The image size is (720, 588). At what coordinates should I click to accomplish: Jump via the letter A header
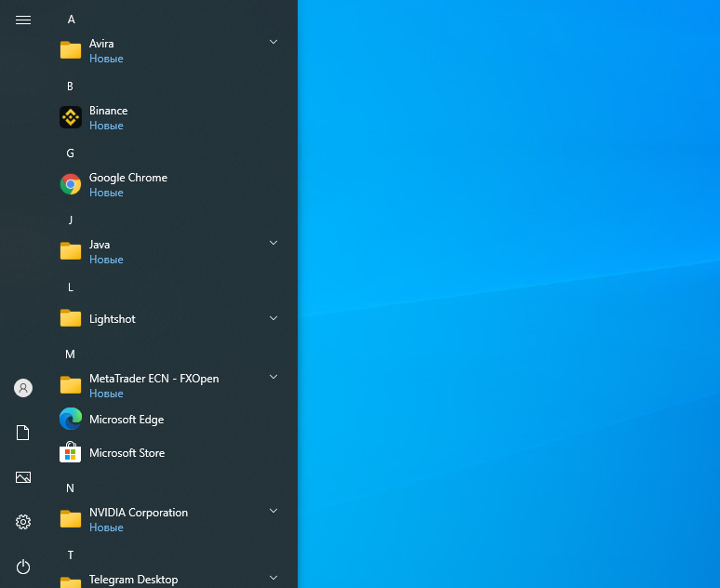click(x=72, y=20)
